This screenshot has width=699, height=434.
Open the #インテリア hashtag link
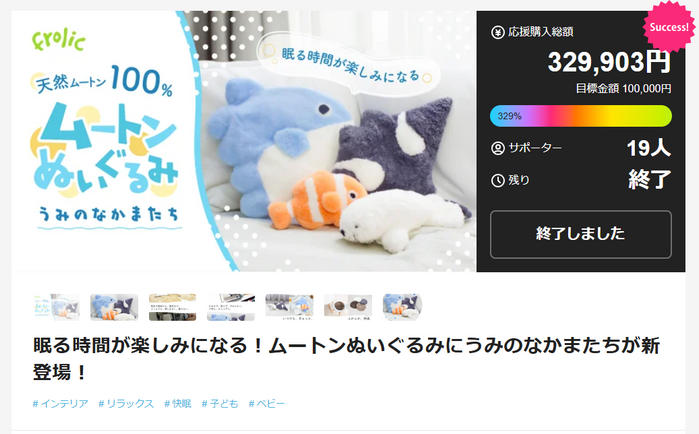pos(60,404)
